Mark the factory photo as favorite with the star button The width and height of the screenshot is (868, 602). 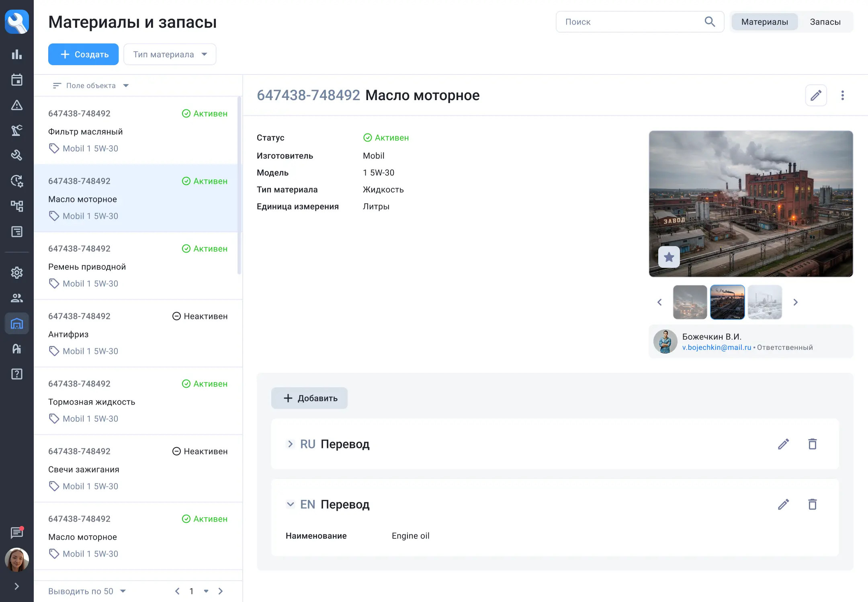coord(669,257)
